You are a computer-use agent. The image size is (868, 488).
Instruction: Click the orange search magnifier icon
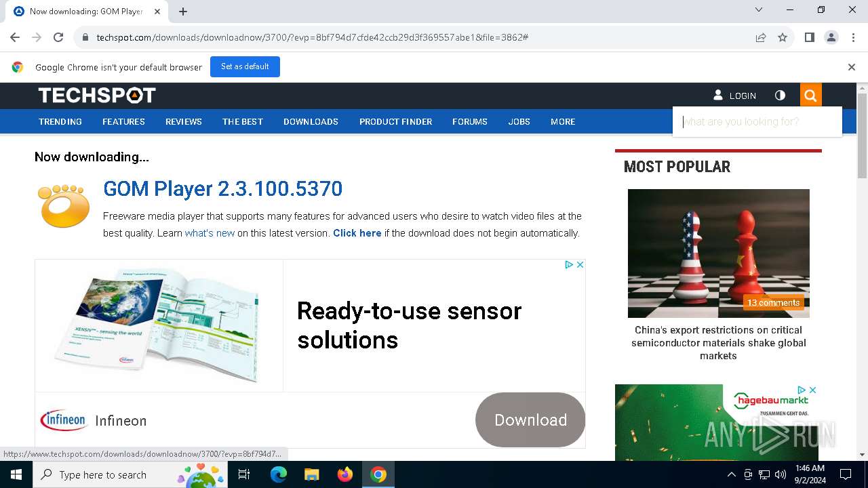[x=810, y=96]
